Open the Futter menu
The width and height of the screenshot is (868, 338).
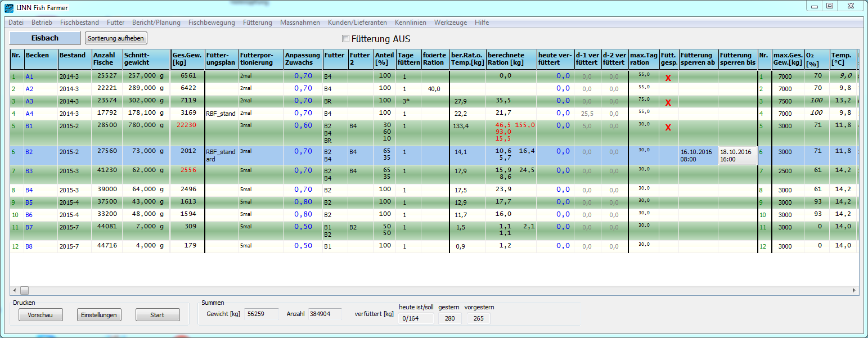[115, 22]
